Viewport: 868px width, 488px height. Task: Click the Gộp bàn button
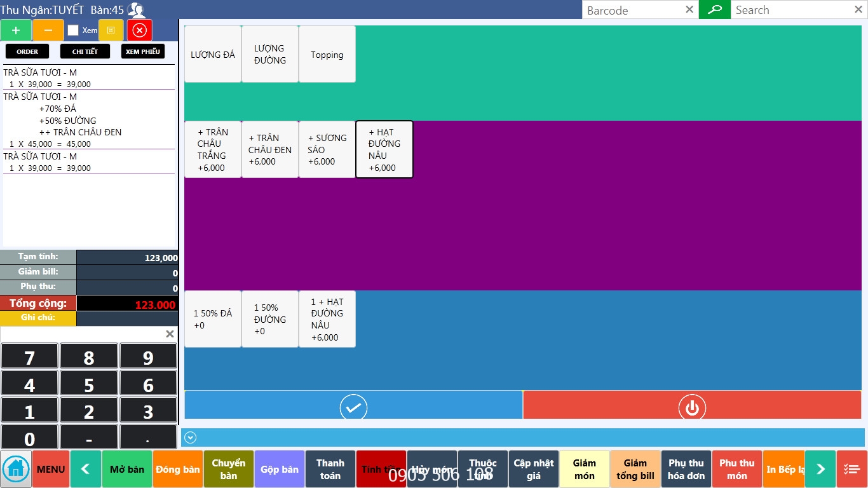(x=280, y=469)
